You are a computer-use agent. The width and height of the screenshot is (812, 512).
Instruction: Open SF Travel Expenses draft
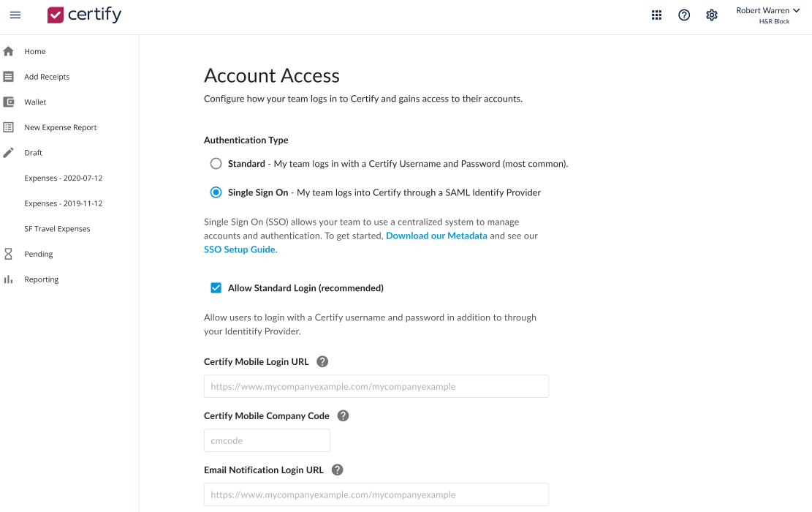57,229
